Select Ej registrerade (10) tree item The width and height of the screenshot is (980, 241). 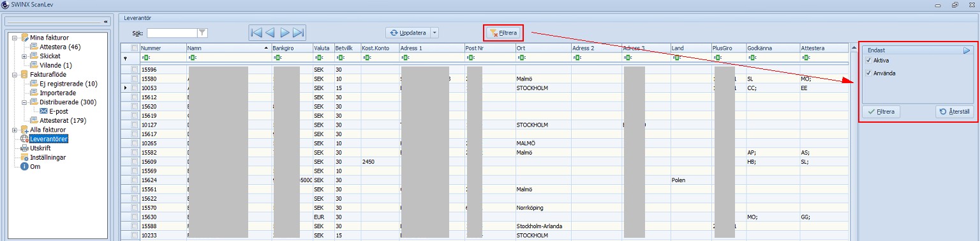coord(68,84)
